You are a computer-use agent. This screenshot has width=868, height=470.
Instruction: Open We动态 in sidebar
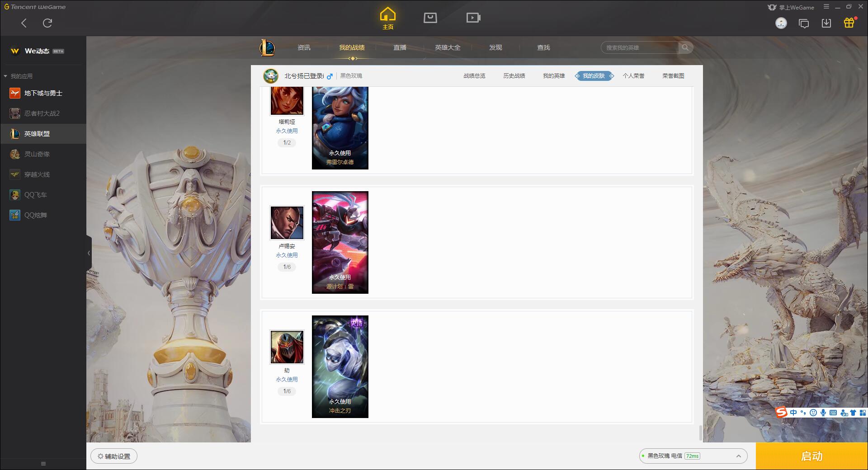click(x=43, y=51)
